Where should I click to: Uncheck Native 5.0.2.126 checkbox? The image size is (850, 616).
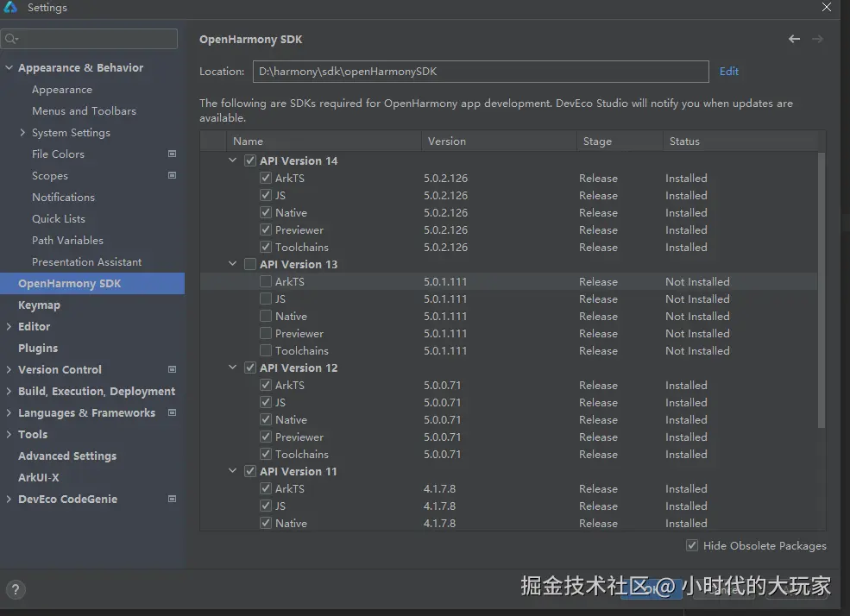(x=266, y=213)
